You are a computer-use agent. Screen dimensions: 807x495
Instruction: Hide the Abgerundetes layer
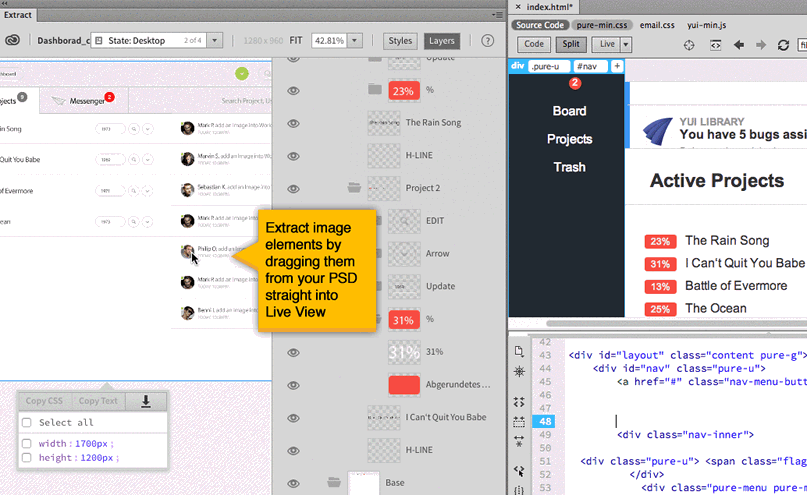[x=293, y=385]
